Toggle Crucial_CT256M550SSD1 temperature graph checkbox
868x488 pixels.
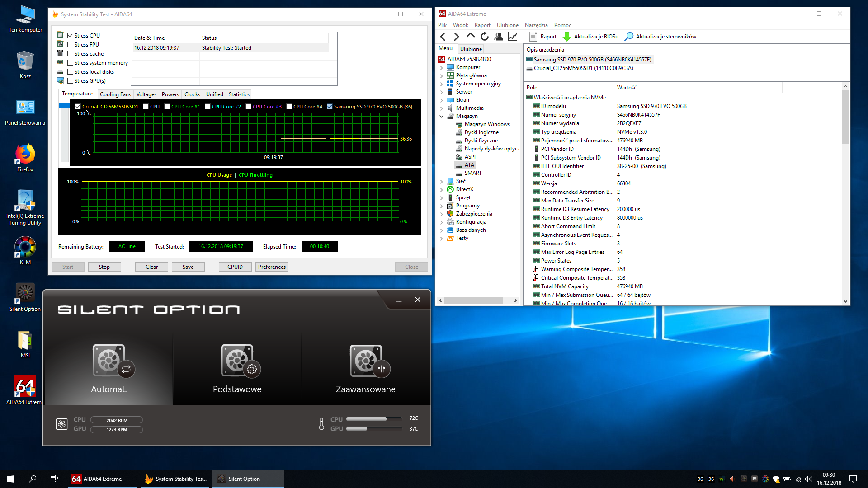[x=78, y=107]
